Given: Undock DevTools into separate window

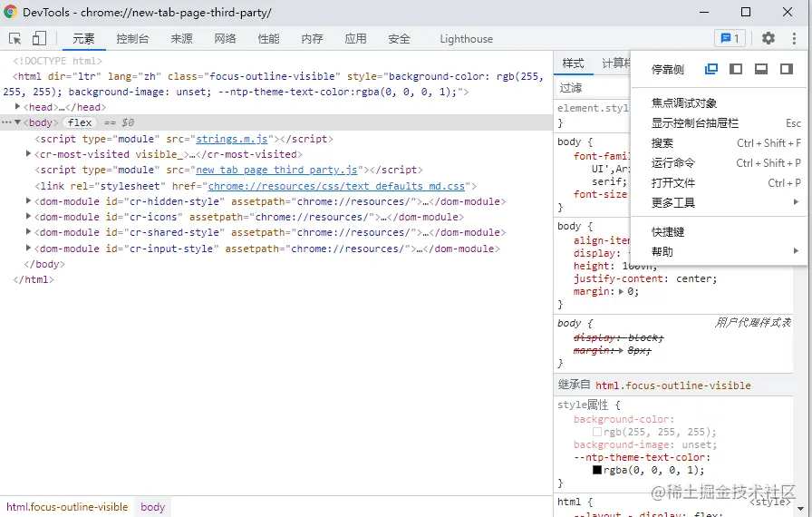Looking at the screenshot, I should point(711,69).
